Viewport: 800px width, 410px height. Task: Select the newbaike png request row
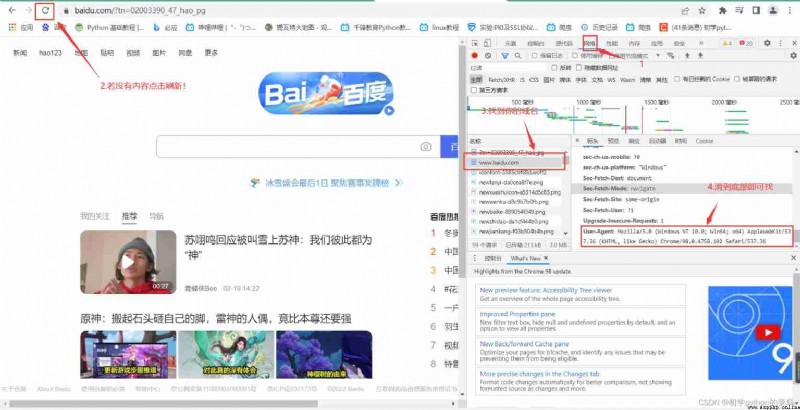click(x=515, y=211)
